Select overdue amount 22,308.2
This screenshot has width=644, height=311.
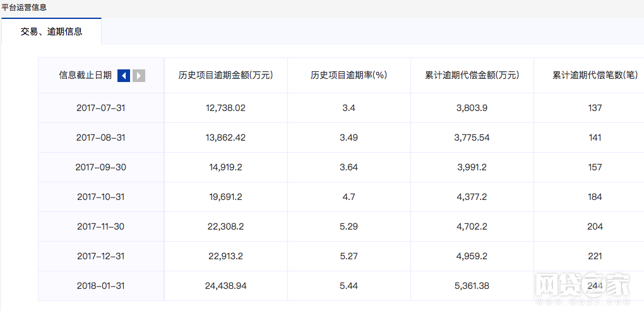click(x=226, y=226)
